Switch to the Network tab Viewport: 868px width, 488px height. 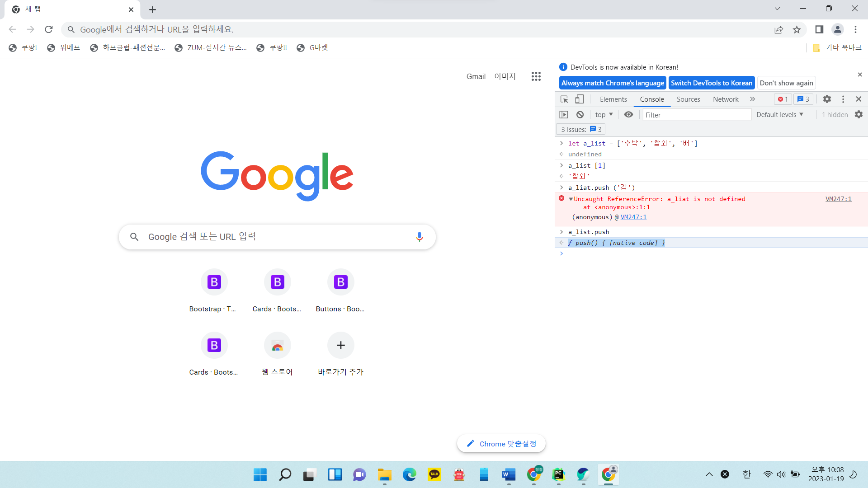[x=726, y=99]
